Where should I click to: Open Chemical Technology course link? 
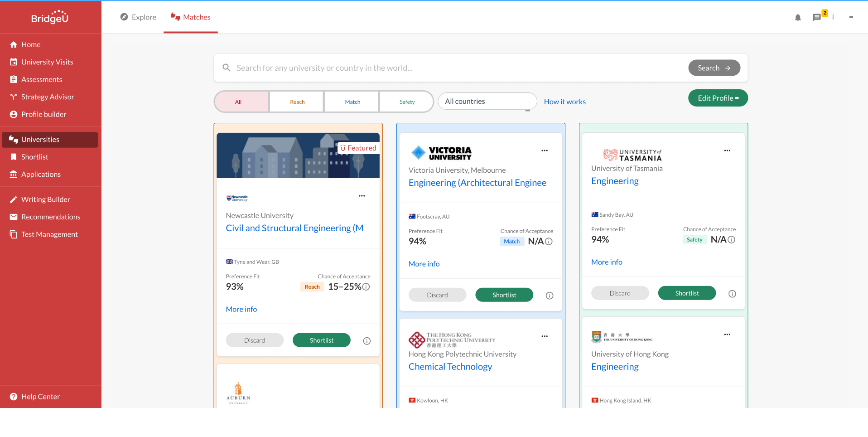450,367
